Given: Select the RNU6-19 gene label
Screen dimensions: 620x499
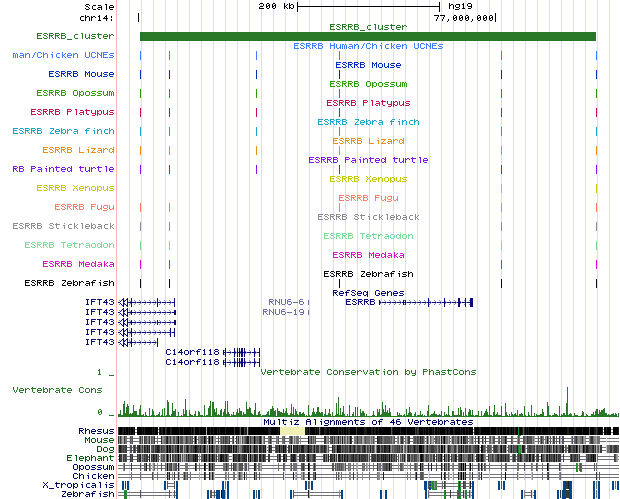Looking at the screenshot, I should (x=282, y=311).
